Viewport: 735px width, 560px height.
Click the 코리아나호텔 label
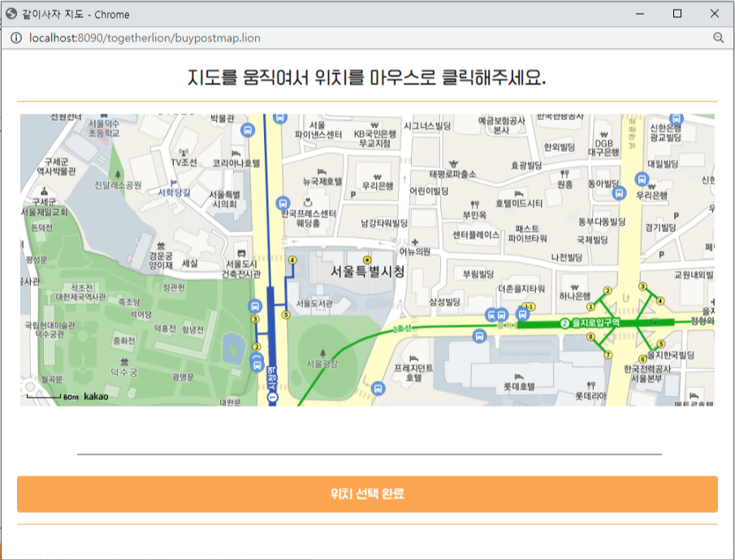point(236,163)
